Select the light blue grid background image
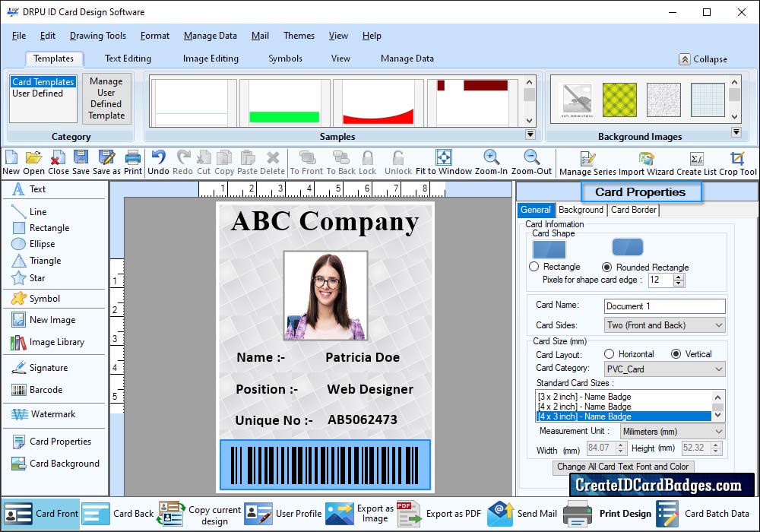This screenshot has height=532, width=760. (x=708, y=100)
